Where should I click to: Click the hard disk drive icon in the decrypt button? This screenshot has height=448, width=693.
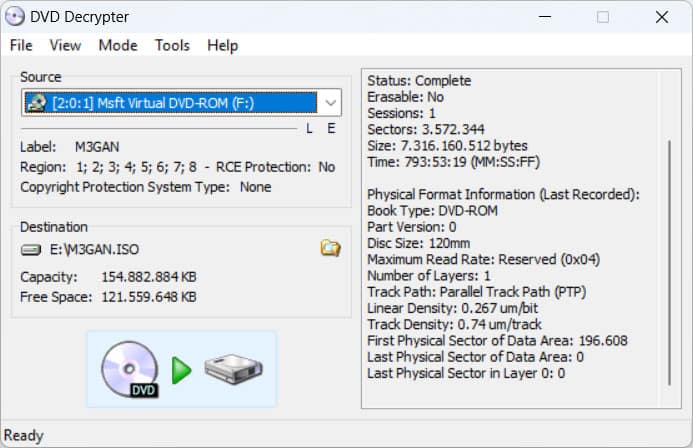click(233, 369)
